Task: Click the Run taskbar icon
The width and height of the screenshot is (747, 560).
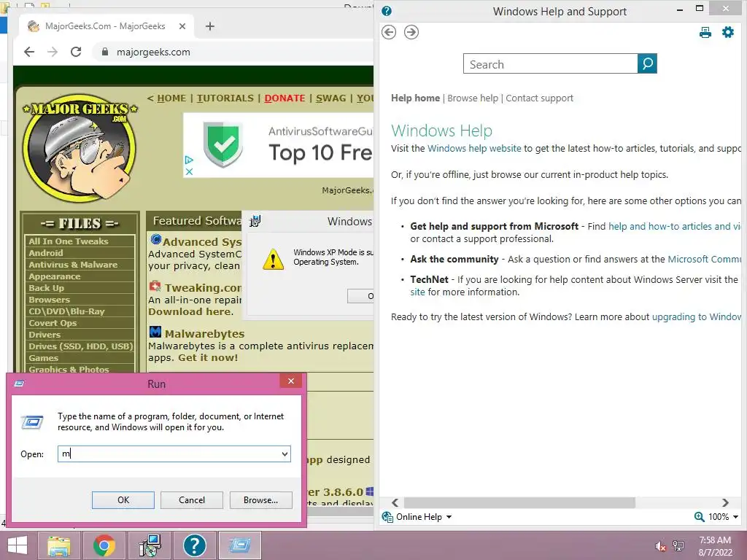Action: tap(239, 545)
